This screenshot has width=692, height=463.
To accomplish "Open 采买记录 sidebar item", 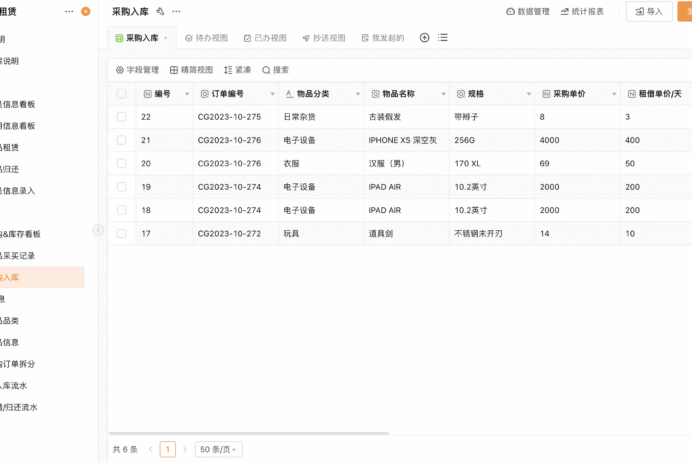I will point(18,256).
